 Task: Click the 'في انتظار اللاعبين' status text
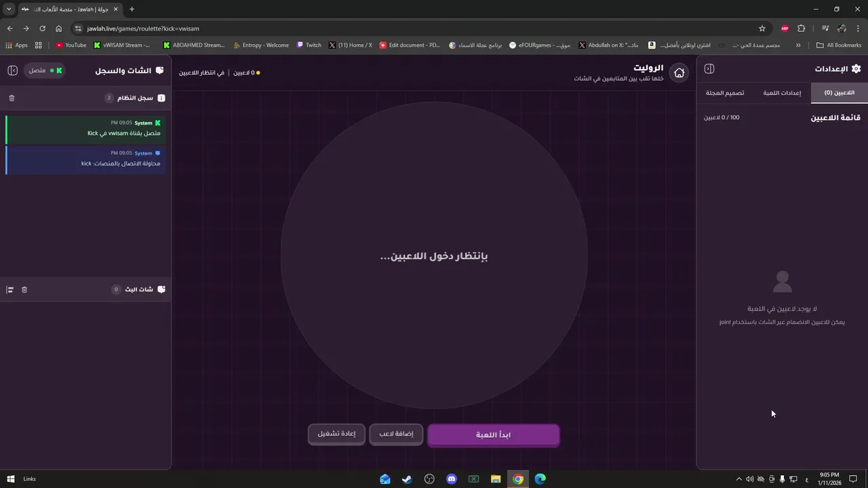coord(201,73)
